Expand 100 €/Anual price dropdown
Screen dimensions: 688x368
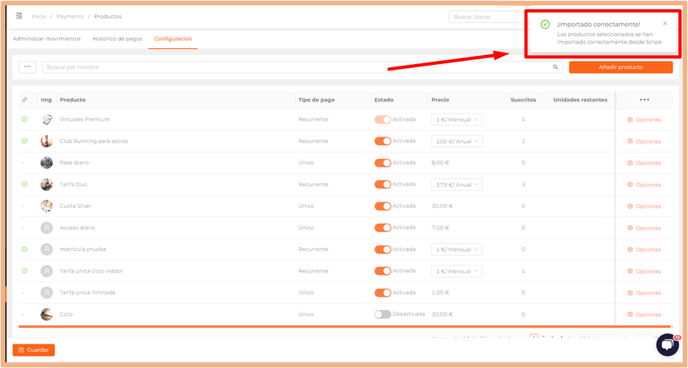click(457, 141)
